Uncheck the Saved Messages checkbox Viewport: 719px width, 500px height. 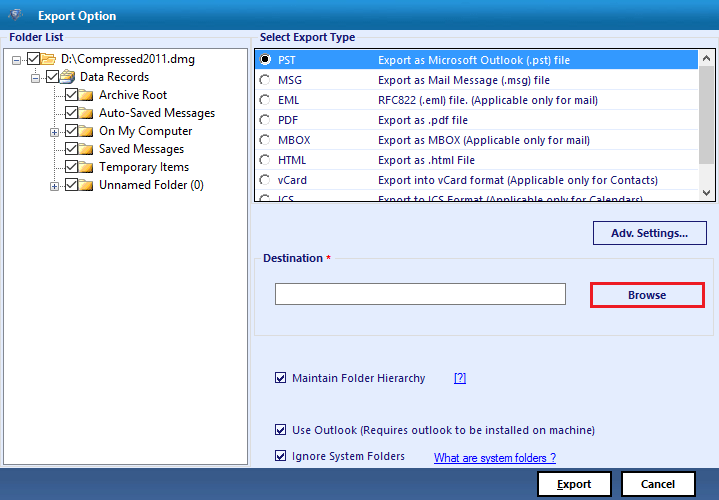[x=71, y=149]
